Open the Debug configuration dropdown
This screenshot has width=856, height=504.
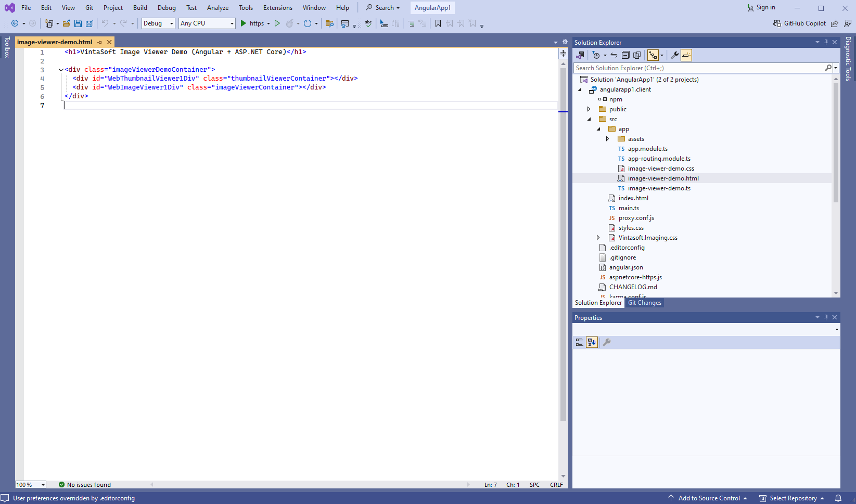point(158,23)
